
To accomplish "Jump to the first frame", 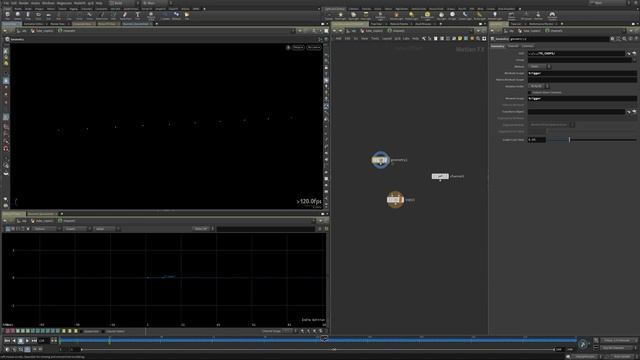I will pos(7,340).
